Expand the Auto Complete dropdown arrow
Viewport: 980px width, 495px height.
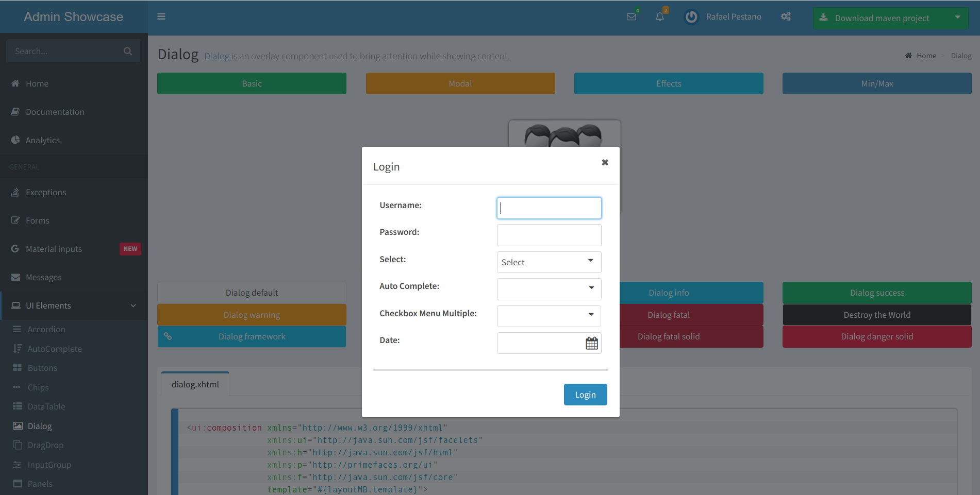pyautogui.click(x=591, y=289)
